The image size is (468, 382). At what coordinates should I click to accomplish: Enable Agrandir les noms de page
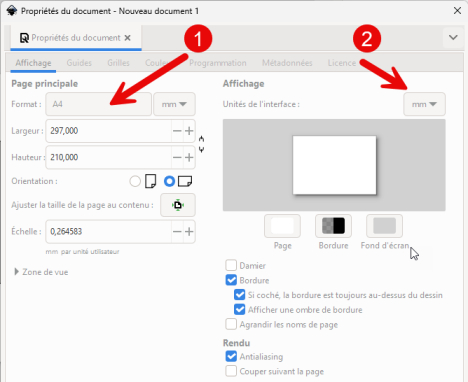click(231, 324)
